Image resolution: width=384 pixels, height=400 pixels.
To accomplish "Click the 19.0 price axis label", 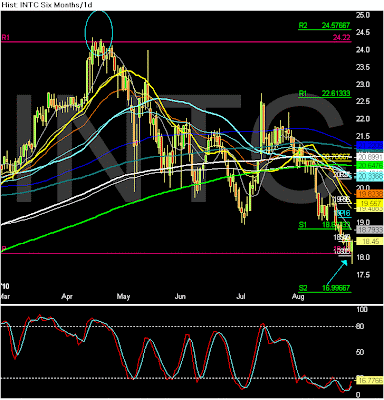I will pos(363,223).
